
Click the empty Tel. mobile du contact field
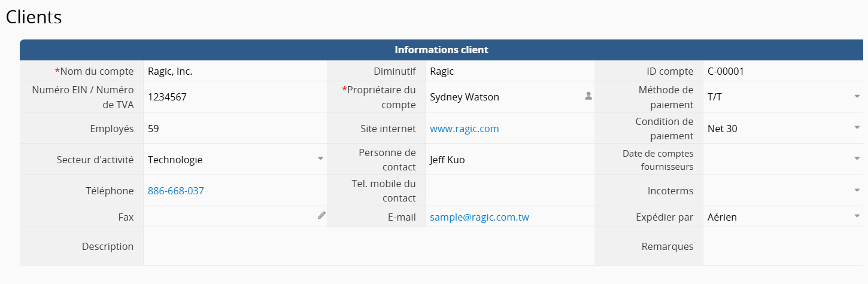509,191
